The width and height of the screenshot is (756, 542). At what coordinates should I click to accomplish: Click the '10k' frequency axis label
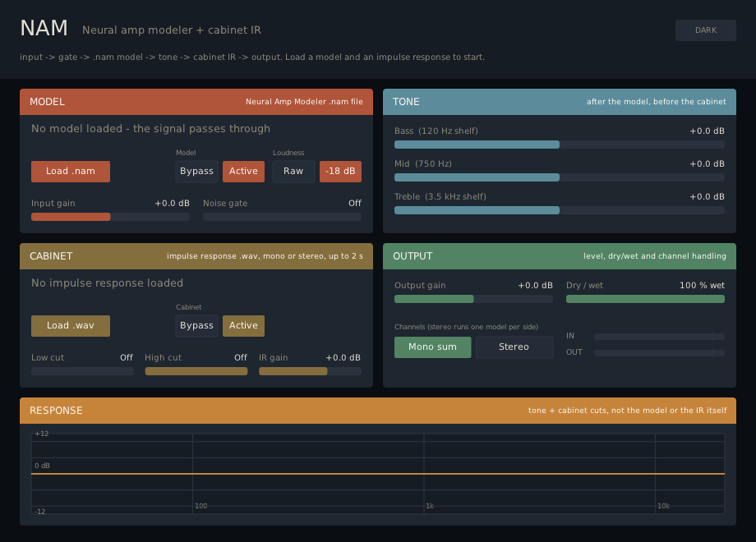(x=663, y=506)
